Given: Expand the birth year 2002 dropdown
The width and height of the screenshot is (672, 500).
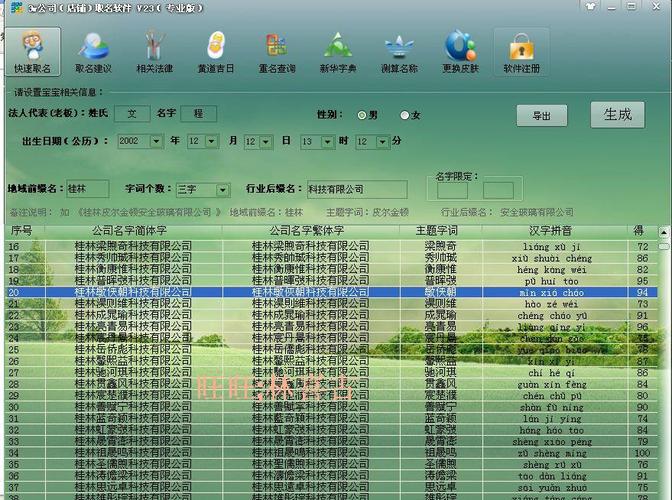Looking at the screenshot, I should pyautogui.click(x=156, y=141).
